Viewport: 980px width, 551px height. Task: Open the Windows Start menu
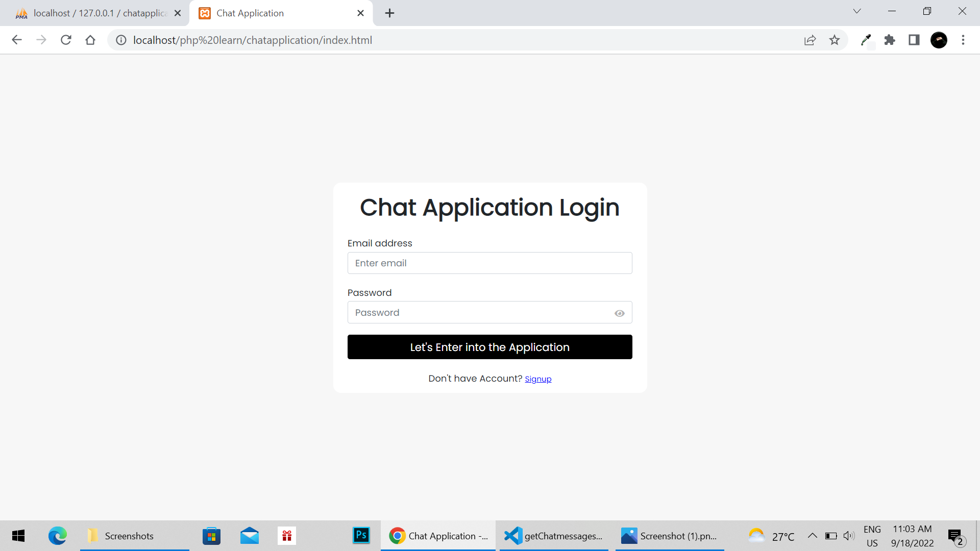18,536
